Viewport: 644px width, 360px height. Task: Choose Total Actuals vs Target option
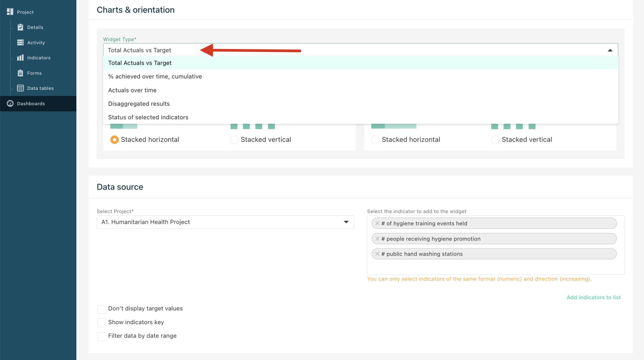[x=361, y=63]
